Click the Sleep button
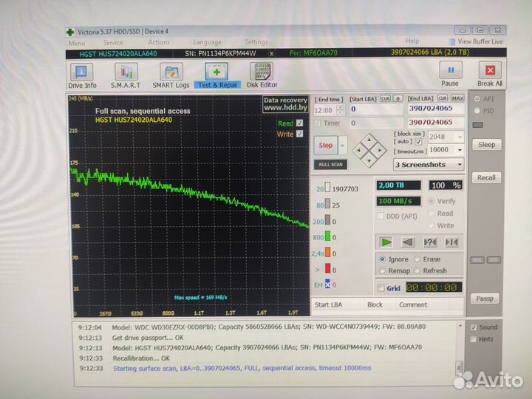Image resolution: width=532 pixels, height=399 pixels. click(x=486, y=145)
